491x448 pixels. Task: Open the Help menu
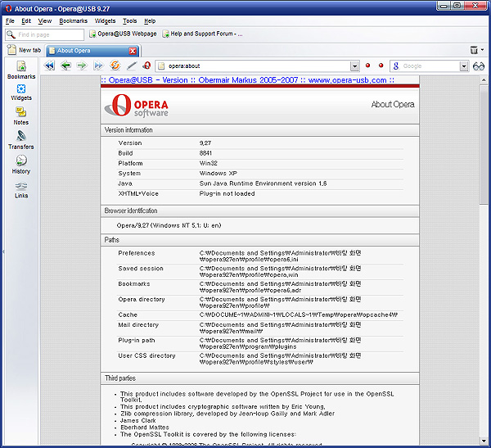click(x=150, y=21)
